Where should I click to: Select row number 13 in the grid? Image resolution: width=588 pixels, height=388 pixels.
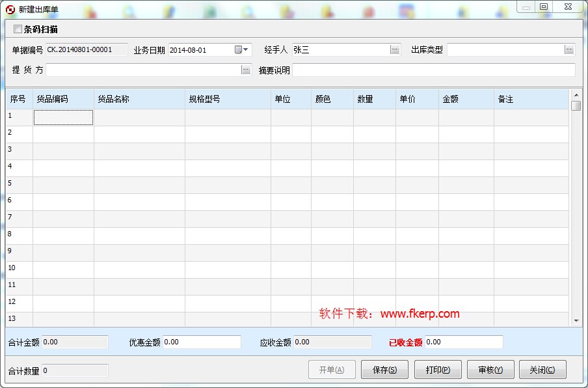(x=20, y=320)
